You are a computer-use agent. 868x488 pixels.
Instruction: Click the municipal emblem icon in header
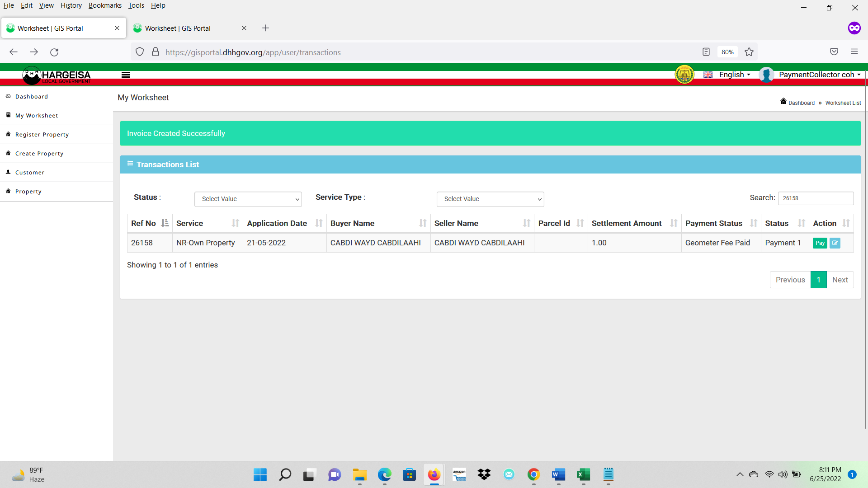pyautogui.click(x=684, y=75)
